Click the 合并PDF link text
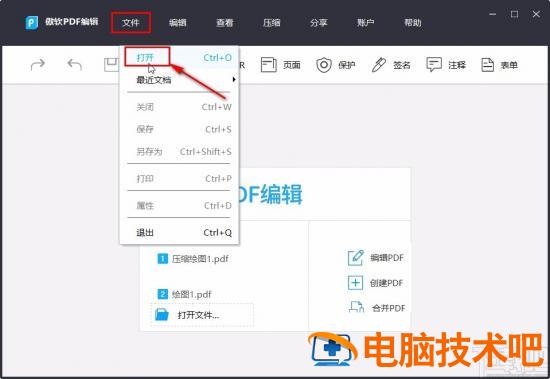This screenshot has width=550, height=379. [389, 308]
